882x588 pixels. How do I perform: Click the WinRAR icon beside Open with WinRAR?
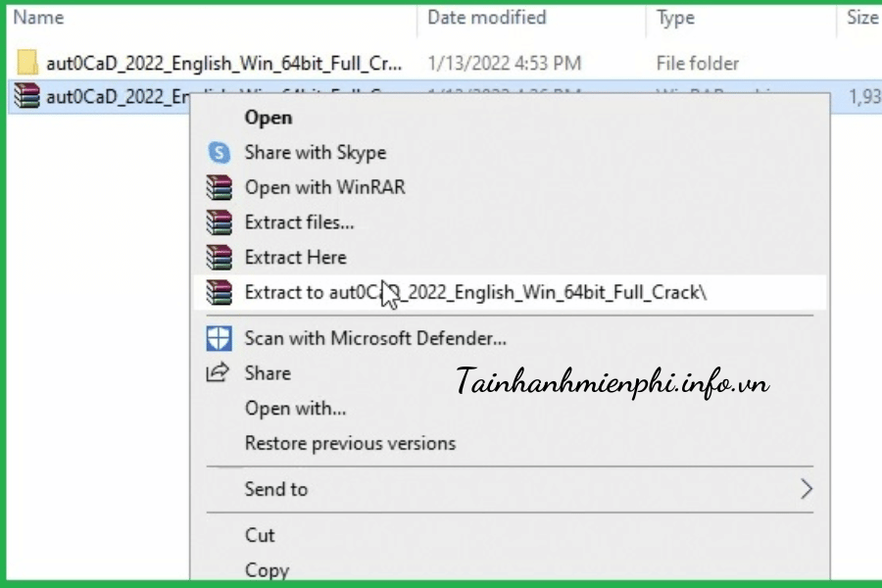pyautogui.click(x=219, y=187)
